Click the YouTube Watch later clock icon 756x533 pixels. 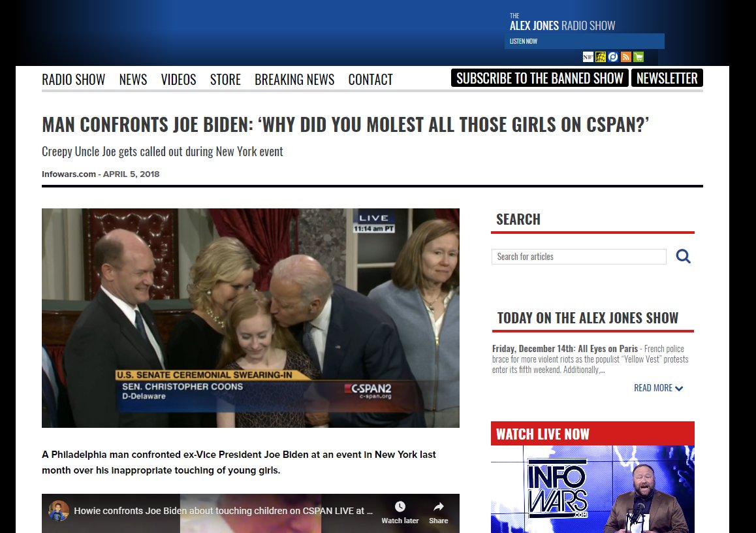(x=400, y=507)
